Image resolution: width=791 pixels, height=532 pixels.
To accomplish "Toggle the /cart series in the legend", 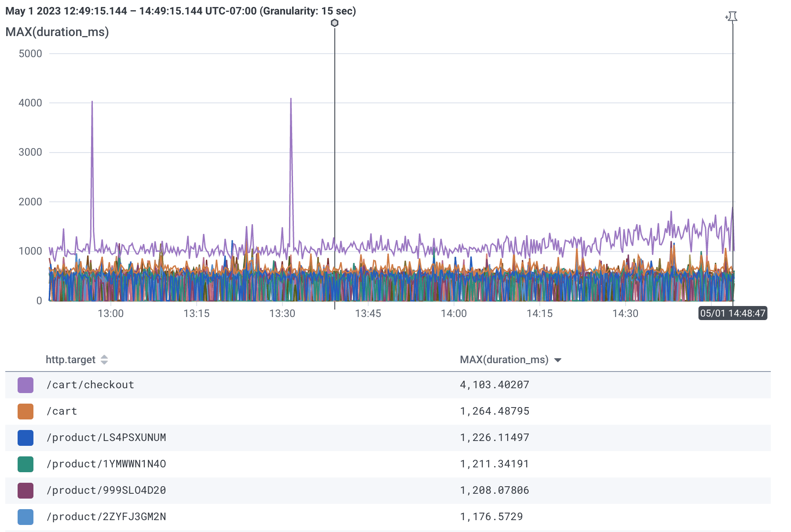I will (25, 411).
